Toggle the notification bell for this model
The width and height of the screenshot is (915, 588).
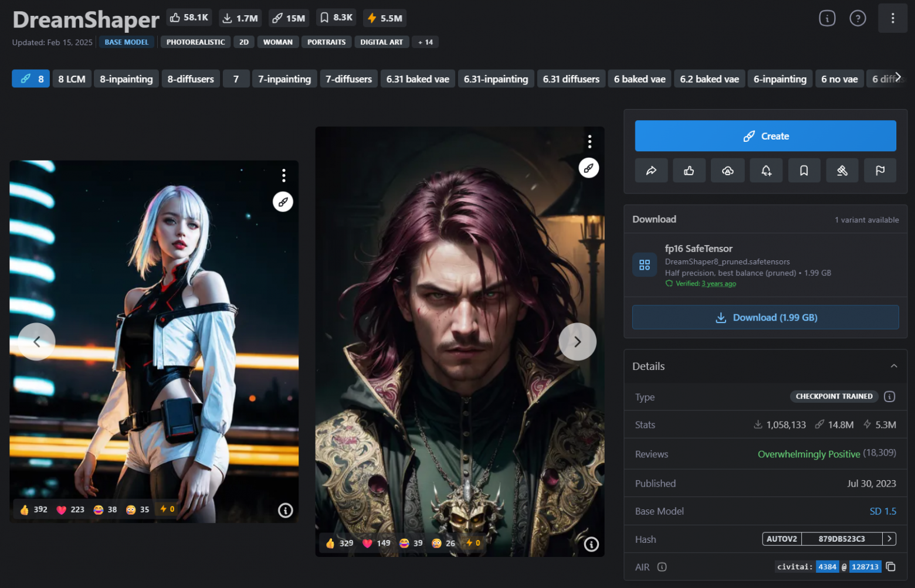coord(766,171)
